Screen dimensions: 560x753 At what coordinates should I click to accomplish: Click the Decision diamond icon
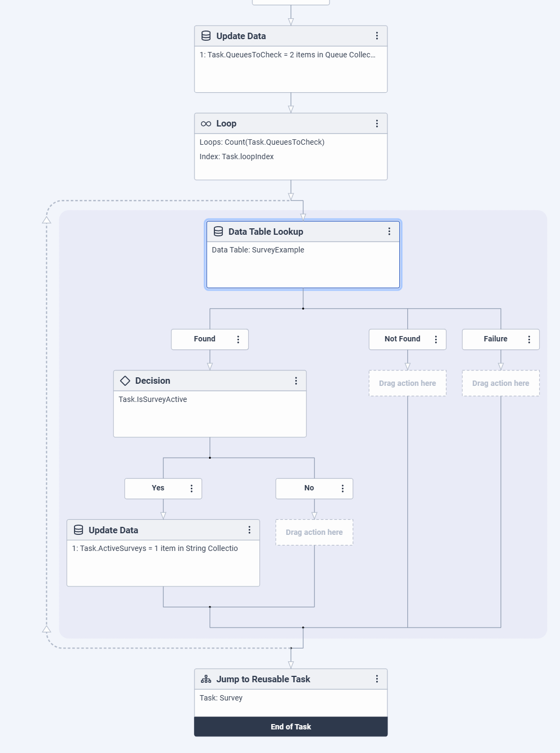[x=125, y=381]
